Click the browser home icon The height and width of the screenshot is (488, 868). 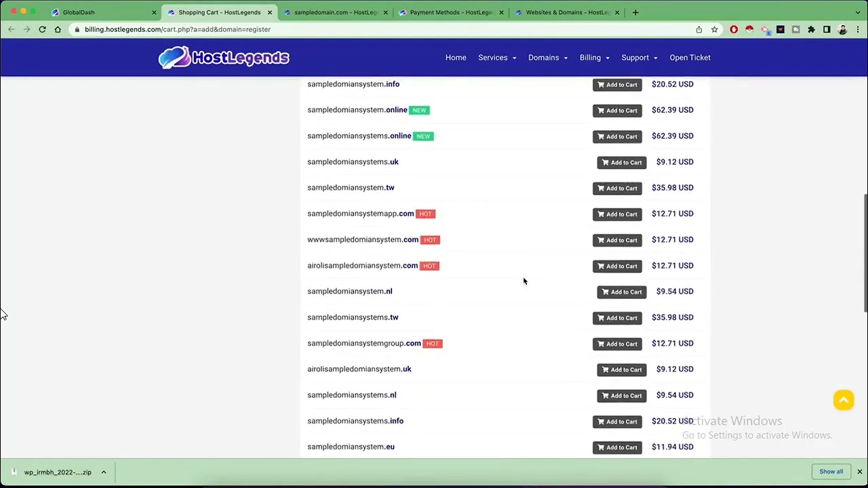tap(58, 29)
